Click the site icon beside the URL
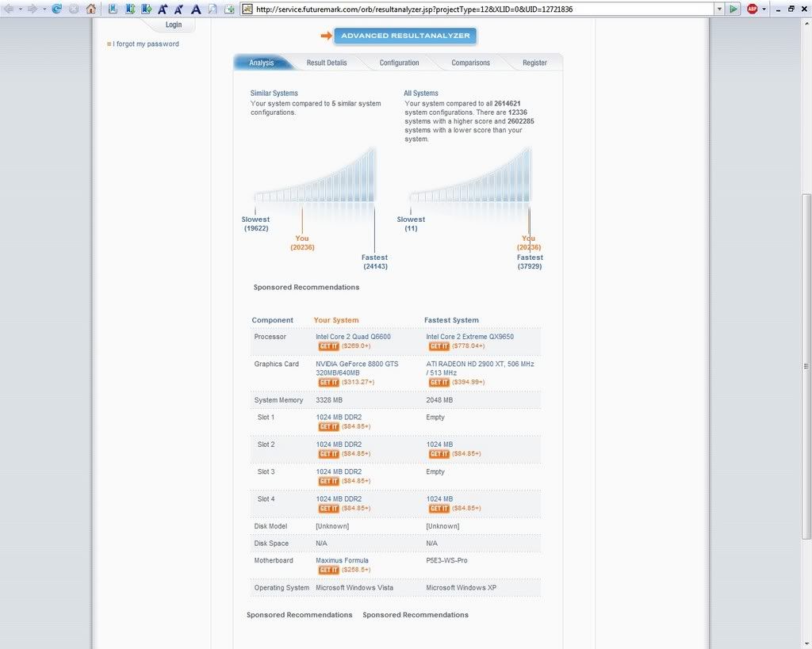 247,9
